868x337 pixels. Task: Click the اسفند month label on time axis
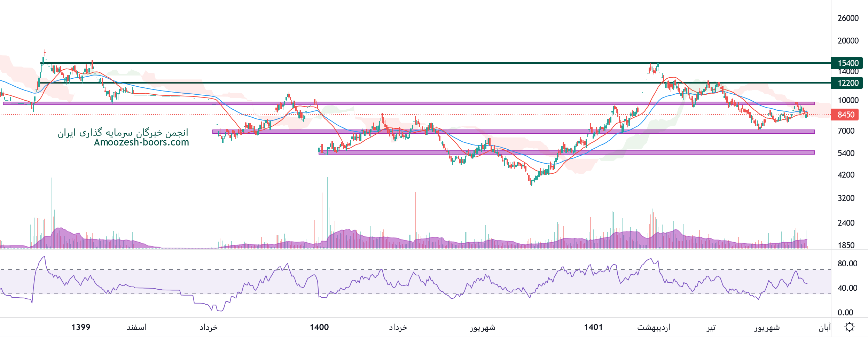tap(136, 327)
